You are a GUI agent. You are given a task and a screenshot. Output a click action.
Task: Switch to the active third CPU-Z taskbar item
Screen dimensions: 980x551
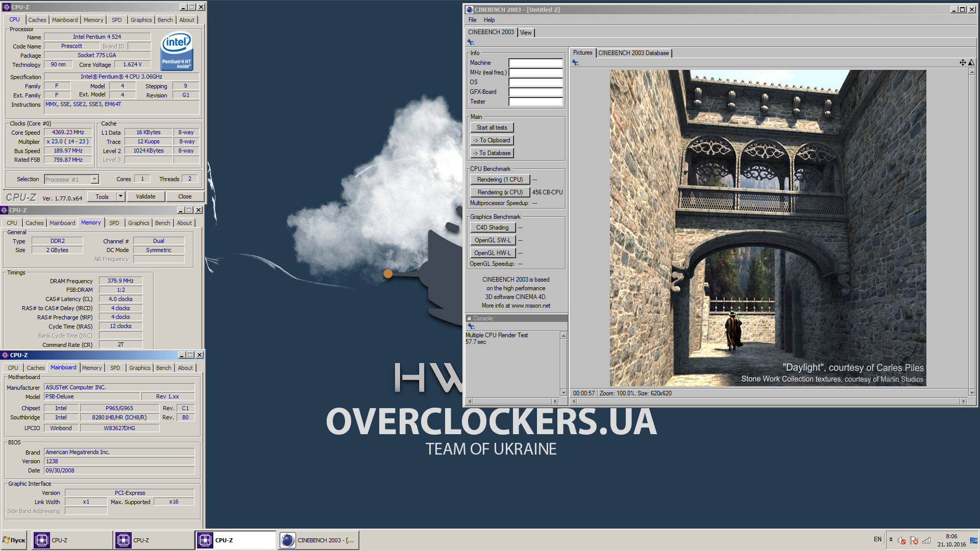(236, 540)
